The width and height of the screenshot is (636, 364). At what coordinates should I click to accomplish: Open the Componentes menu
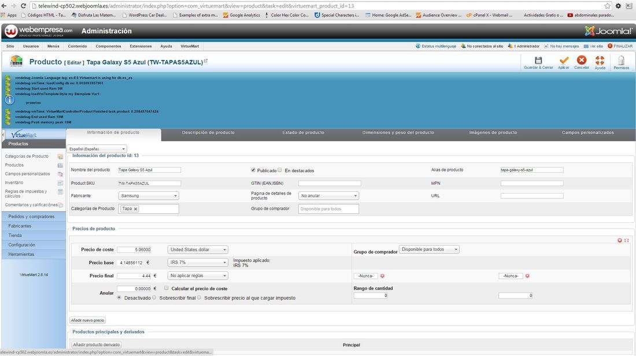tap(108, 46)
